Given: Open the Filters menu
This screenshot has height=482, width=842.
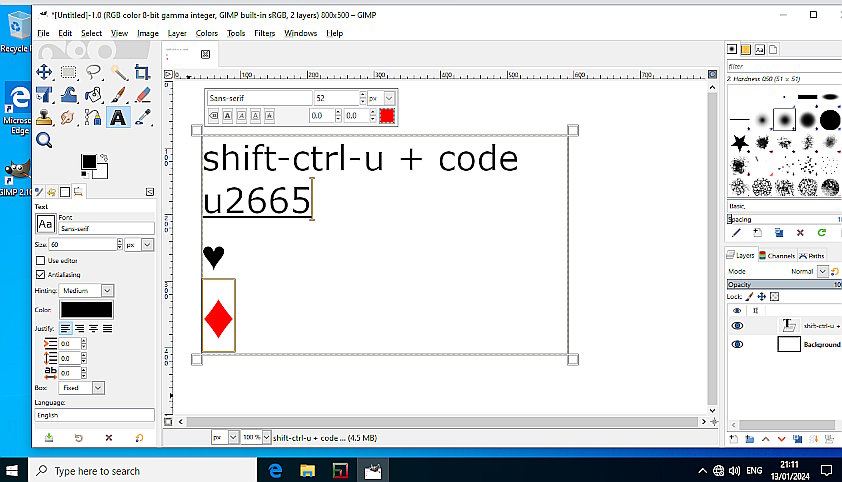Looking at the screenshot, I should (264, 33).
